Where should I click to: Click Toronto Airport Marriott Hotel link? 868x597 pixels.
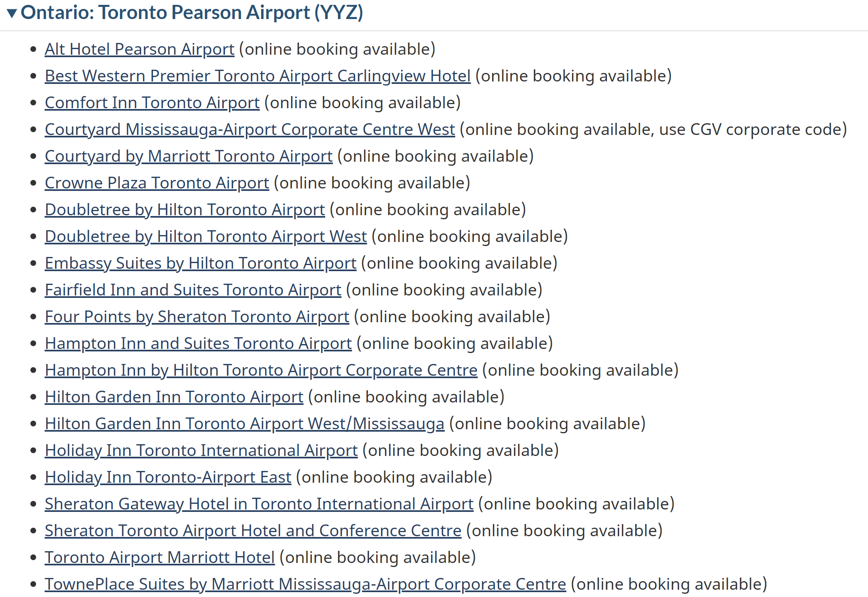point(160,558)
